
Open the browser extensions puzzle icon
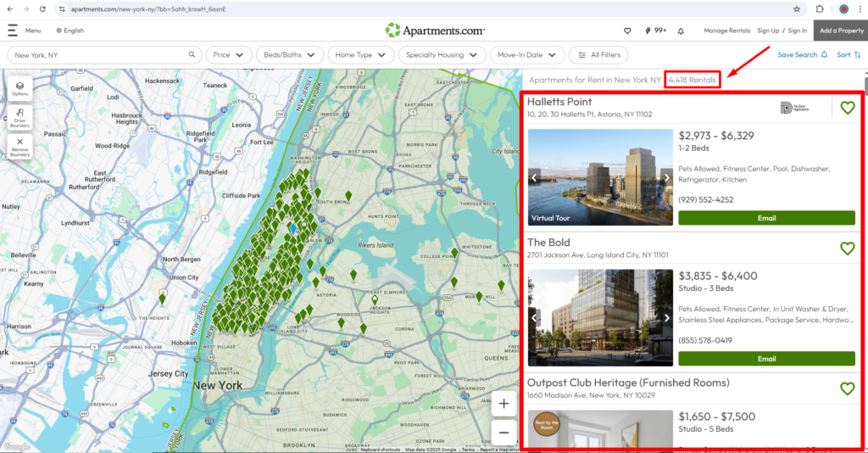tap(820, 8)
